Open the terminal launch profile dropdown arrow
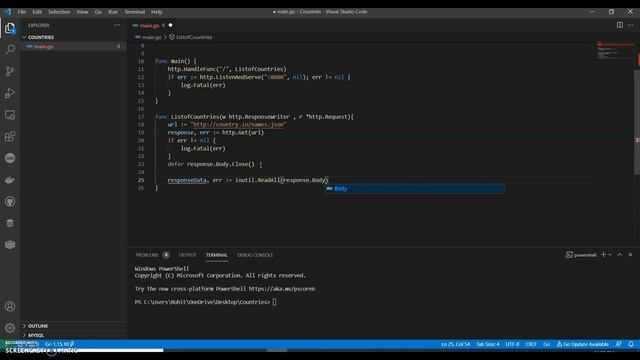The width and height of the screenshot is (640, 360). pyautogui.click(x=610, y=255)
